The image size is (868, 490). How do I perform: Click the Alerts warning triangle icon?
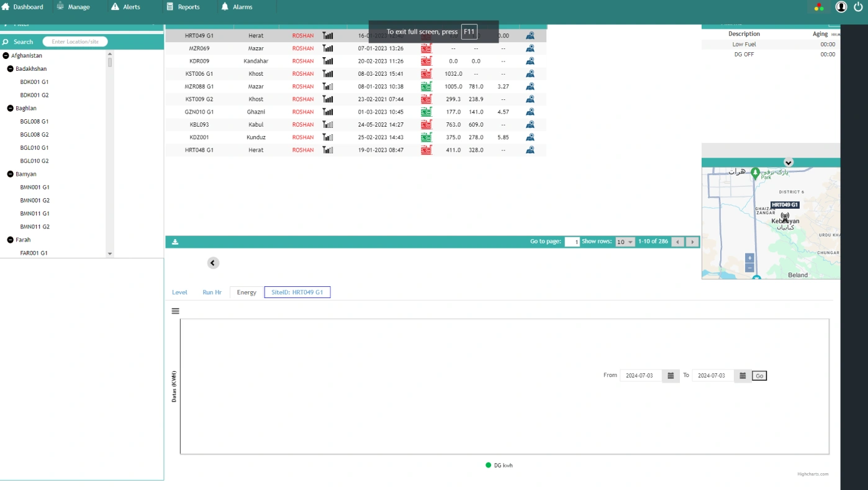115,7
